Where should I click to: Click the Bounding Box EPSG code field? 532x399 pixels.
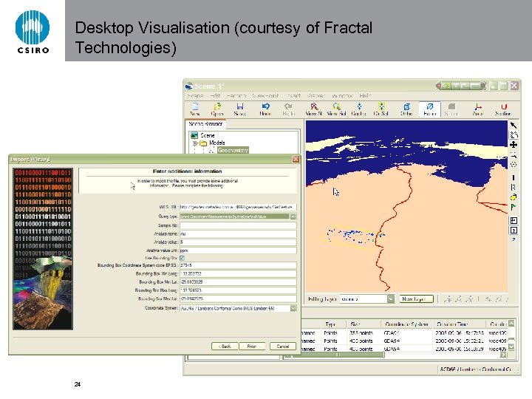click(238, 265)
